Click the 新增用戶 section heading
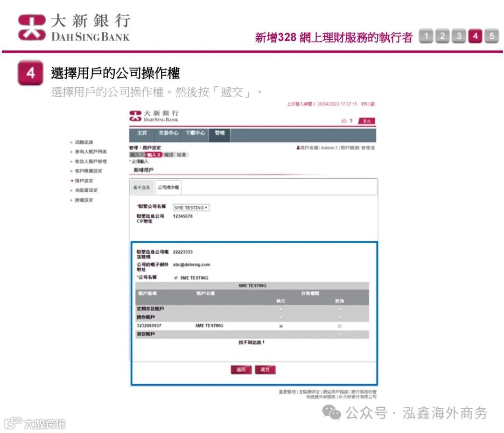Viewport: 504px width, 433px height. [x=143, y=170]
